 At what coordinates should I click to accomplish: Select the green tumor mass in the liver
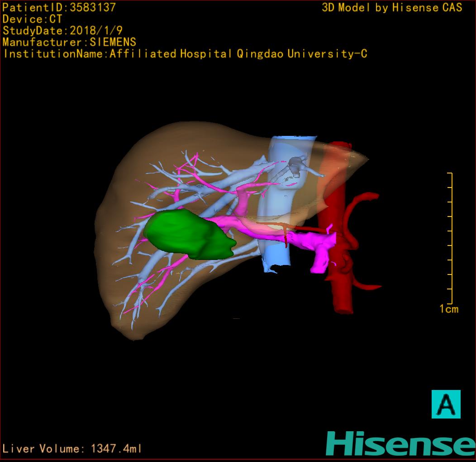[188, 235]
